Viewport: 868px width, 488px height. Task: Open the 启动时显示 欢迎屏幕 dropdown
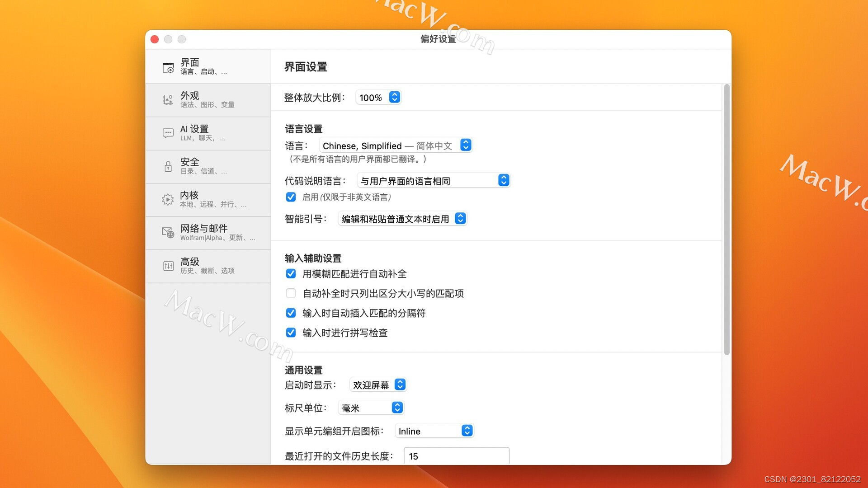click(378, 385)
